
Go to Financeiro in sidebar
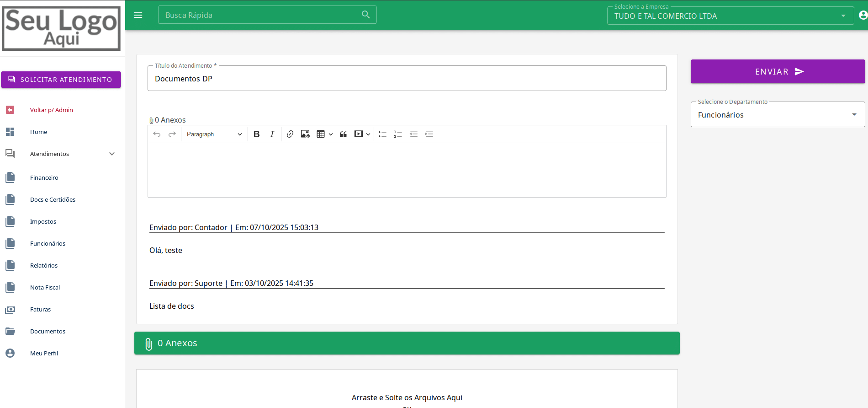tap(44, 177)
